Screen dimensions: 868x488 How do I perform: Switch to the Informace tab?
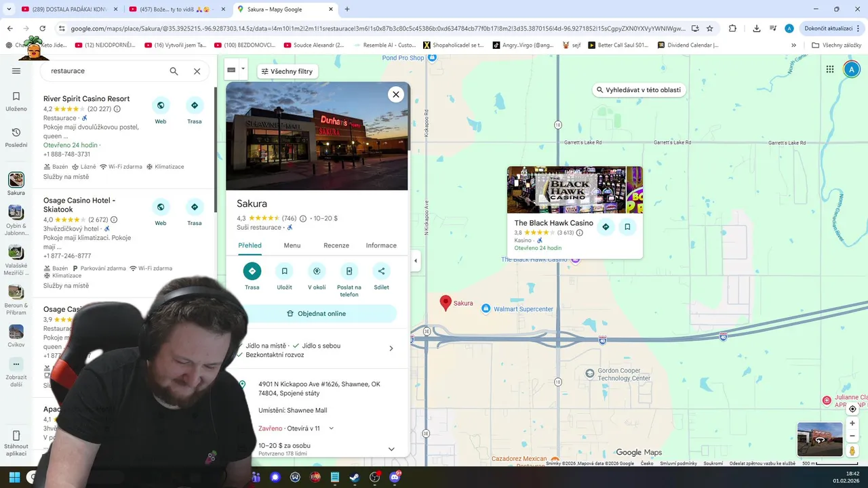381,245
